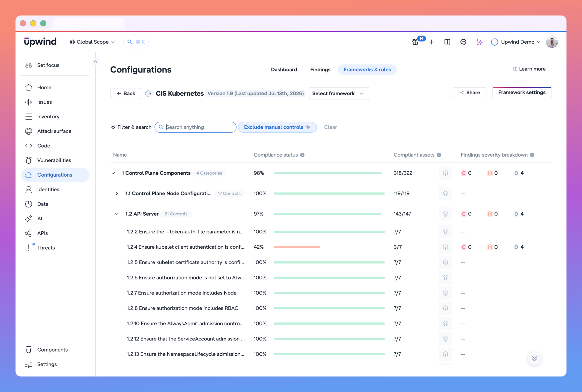Open the user profile avatar
The height and width of the screenshot is (392, 582).
[552, 42]
